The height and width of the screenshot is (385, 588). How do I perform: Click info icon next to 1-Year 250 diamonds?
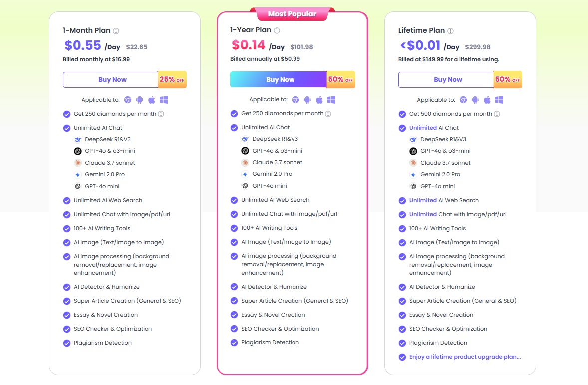coord(328,114)
